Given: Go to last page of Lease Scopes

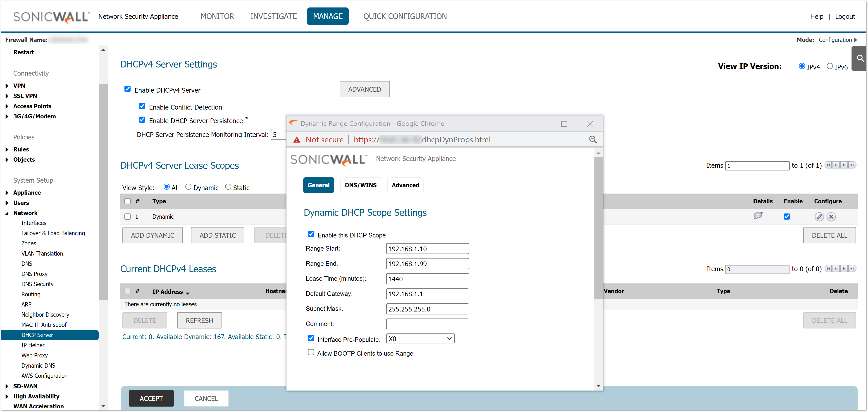Looking at the screenshot, I should pyautogui.click(x=852, y=165).
